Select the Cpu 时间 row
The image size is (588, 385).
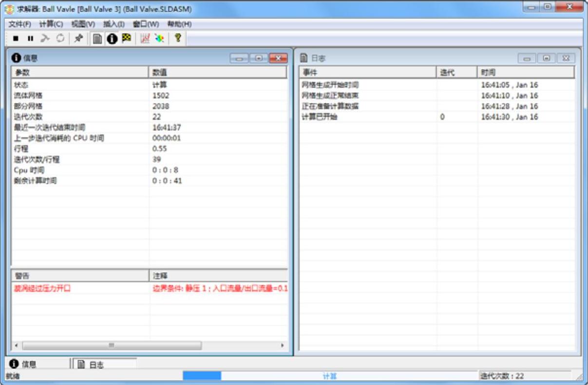(x=149, y=170)
